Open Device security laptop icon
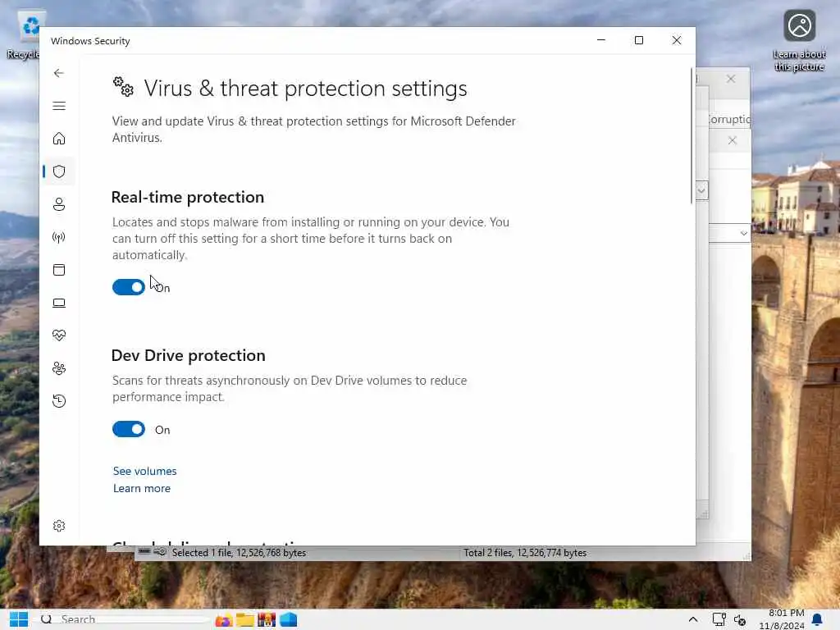Image resolution: width=840 pixels, height=630 pixels. (59, 304)
